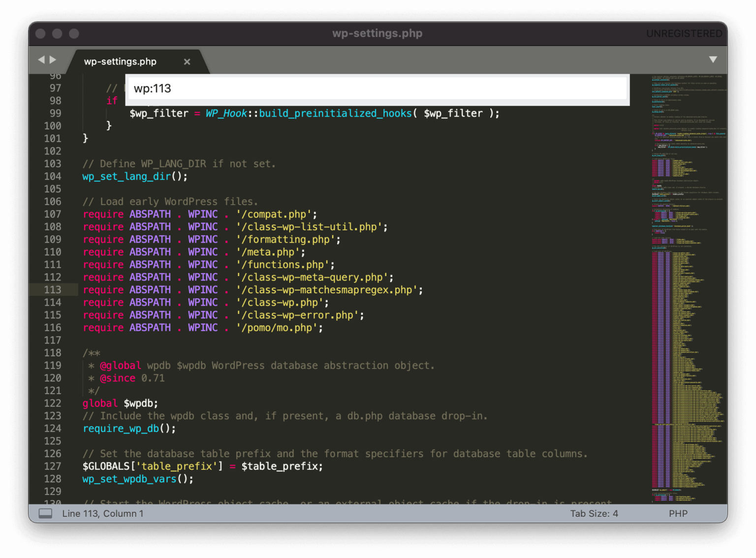Click line number 113 in the gutter
Image resolution: width=756 pixels, height=558 pixels.
pyautogui.click(x=53, y=290)
